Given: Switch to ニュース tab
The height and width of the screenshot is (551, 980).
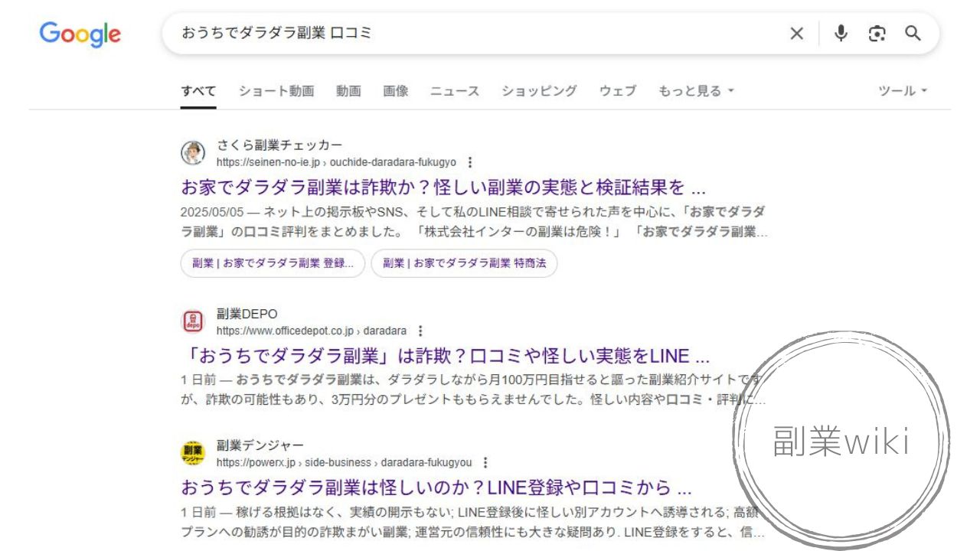Looking at the screenshot, I should pos(455,91).
